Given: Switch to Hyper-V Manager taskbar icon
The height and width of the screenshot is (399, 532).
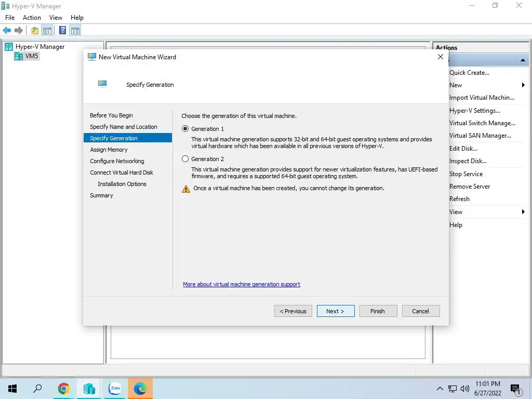Looking at the screenshot, I should [89, 389].
